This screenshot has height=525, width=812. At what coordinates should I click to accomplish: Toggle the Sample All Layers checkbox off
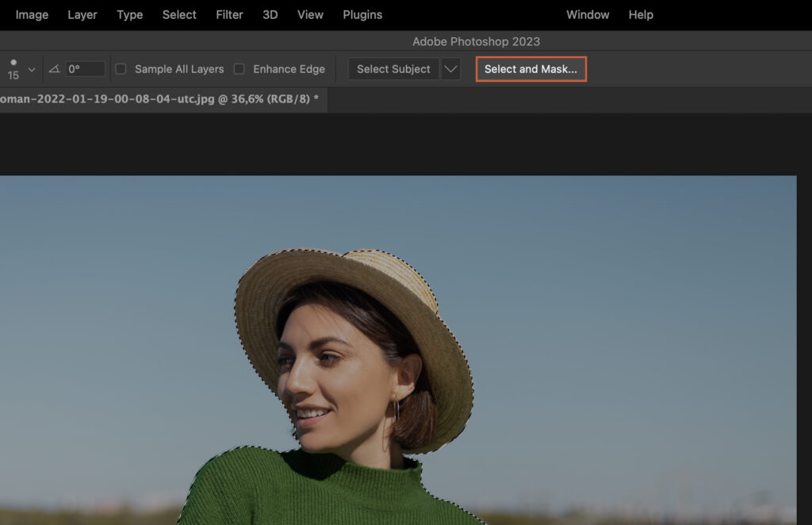120,69
